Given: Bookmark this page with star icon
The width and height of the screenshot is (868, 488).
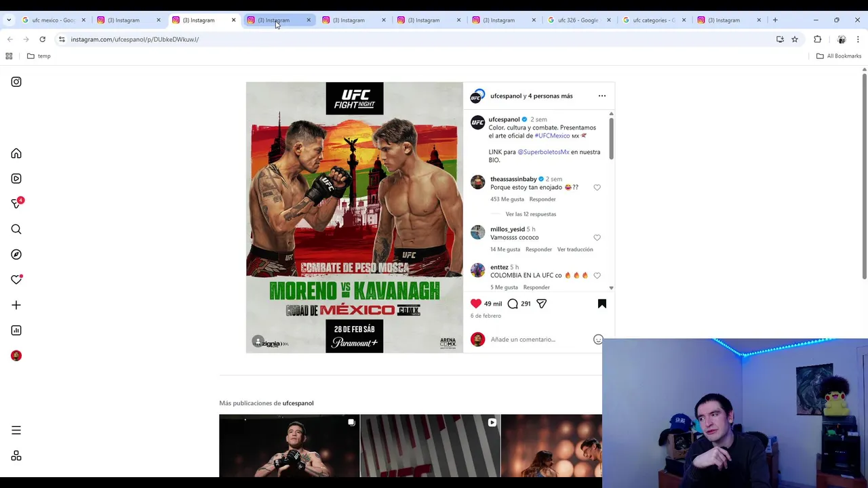Looking at the screenshot, I should (x=795, y=39).
